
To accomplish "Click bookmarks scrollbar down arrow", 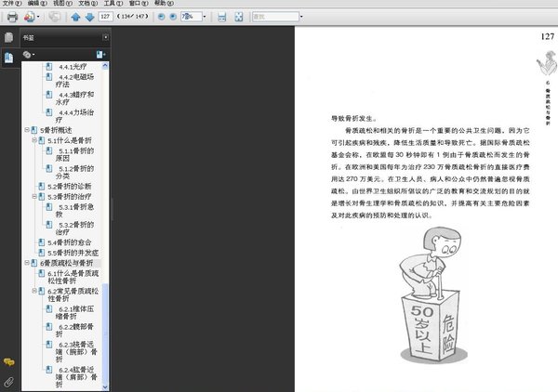I will pos(105,387).
